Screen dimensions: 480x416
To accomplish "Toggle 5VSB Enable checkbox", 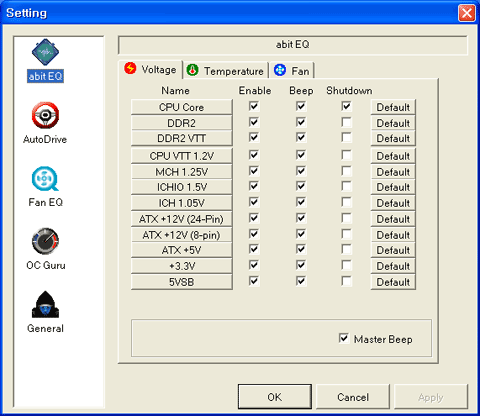I will click(254, 281).
